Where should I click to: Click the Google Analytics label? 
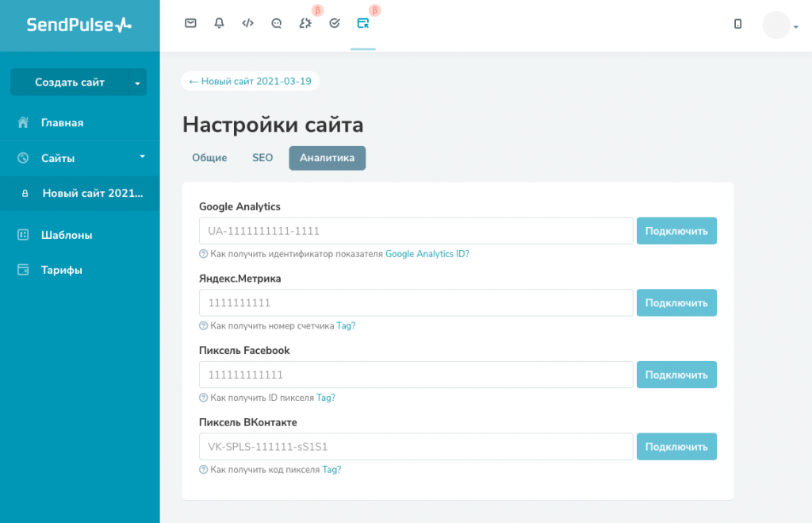pyautogui.click(x=239, y=207)
